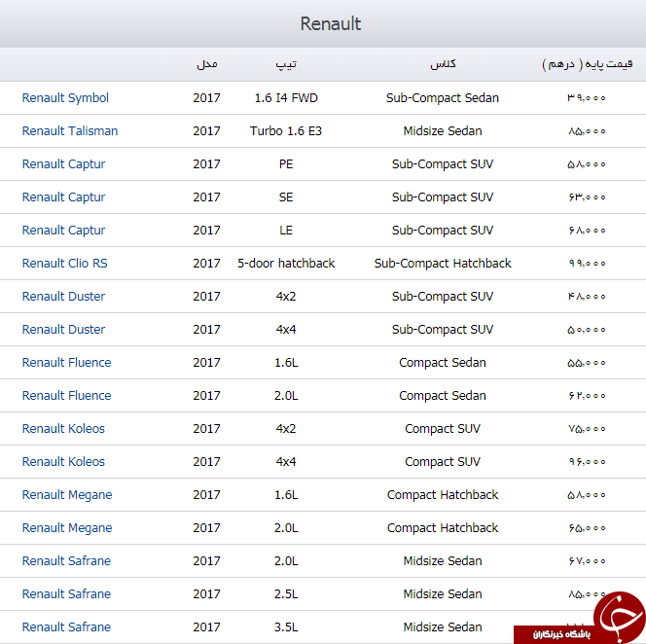Click the 'کلاس' column header
The image size is (646, 644).
pos(443,64)
